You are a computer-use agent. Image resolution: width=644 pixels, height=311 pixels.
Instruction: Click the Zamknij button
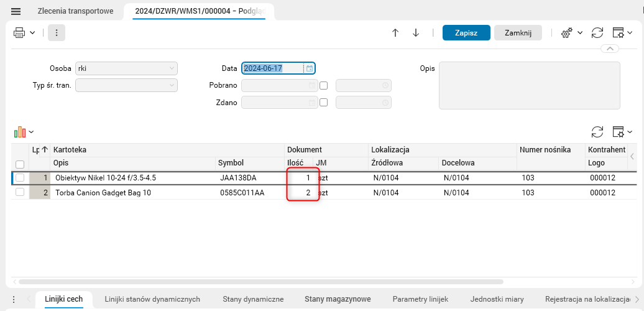click(x=518, y=33)
